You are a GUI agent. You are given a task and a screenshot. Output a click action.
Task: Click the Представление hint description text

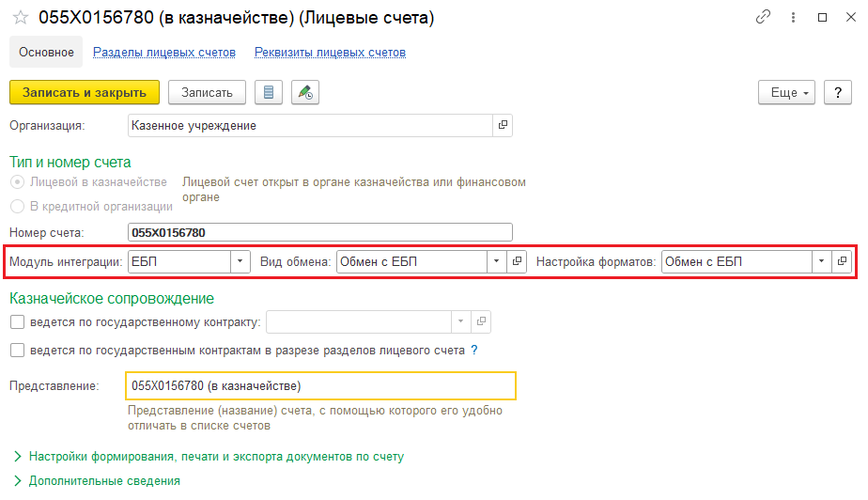coord(315,418)
